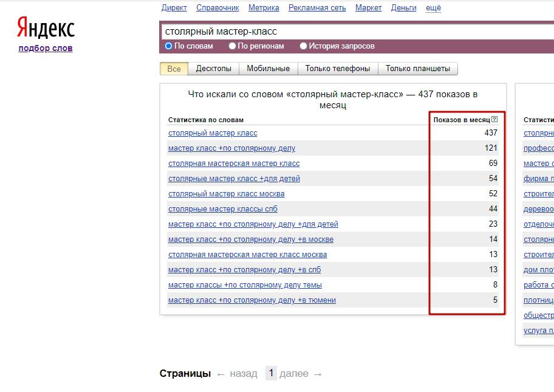Click the Что искали со словом heading
Screen dimensions: 554x392
click(x=333, y=100)
